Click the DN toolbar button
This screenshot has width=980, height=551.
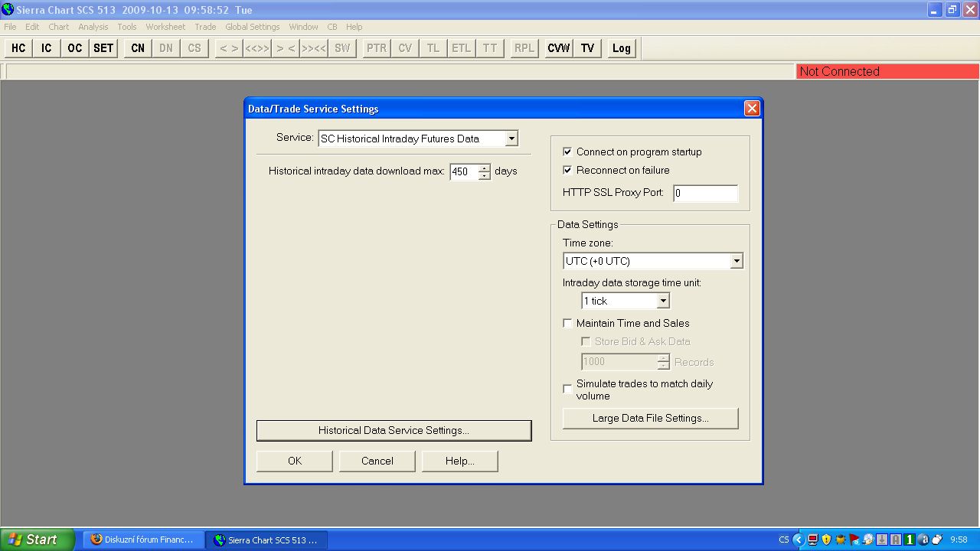166,48
